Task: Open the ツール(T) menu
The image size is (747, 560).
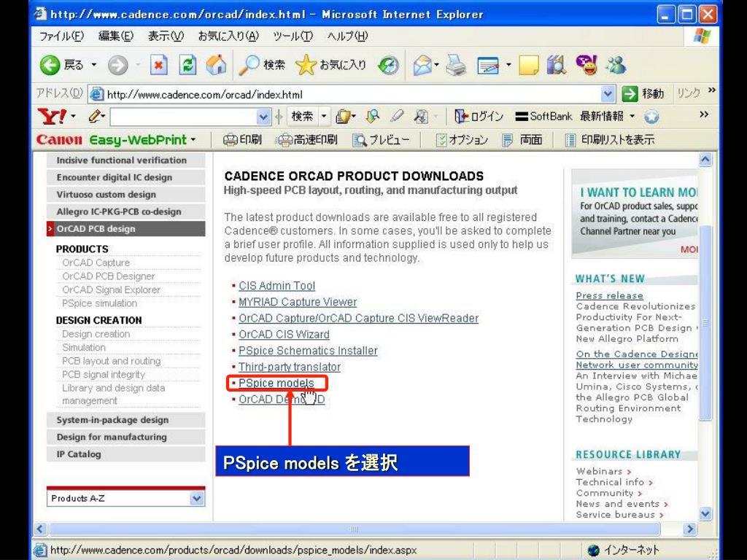Action: 293,36
